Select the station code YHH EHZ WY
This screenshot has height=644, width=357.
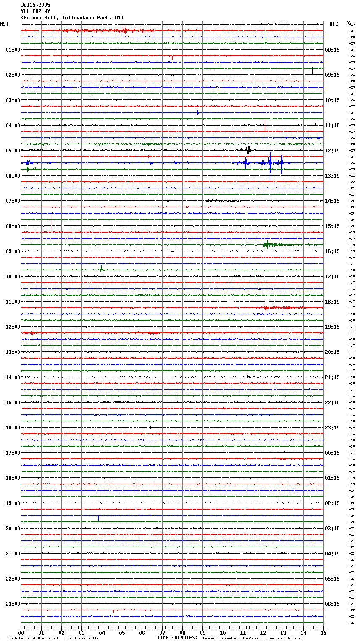click(x=35, y=11)
